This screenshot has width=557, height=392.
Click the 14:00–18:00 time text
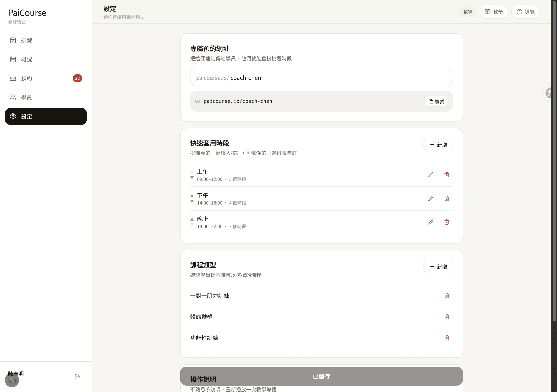pyautogui.click(x=210, y=203)
